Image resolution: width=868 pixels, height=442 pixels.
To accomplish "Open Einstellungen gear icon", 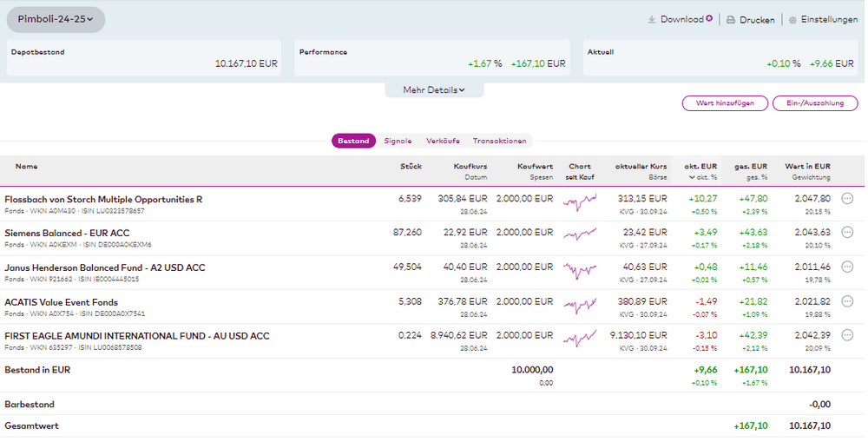I will (x=792, y=20).
